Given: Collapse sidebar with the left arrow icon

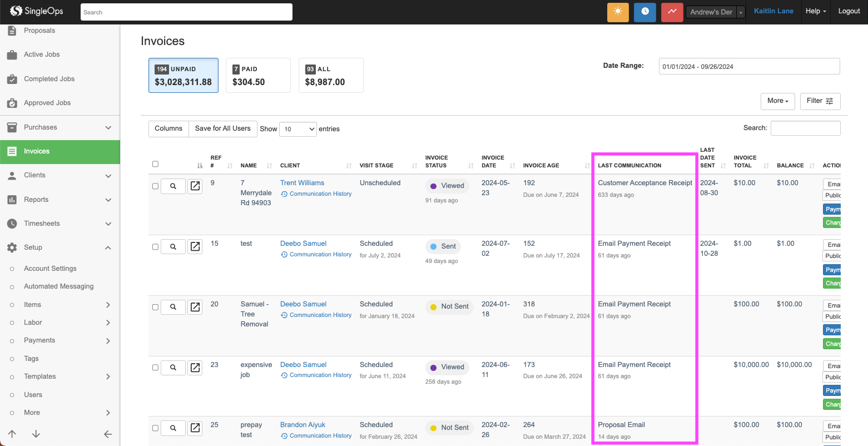Looking at the screenshot, I should (108, 434).
